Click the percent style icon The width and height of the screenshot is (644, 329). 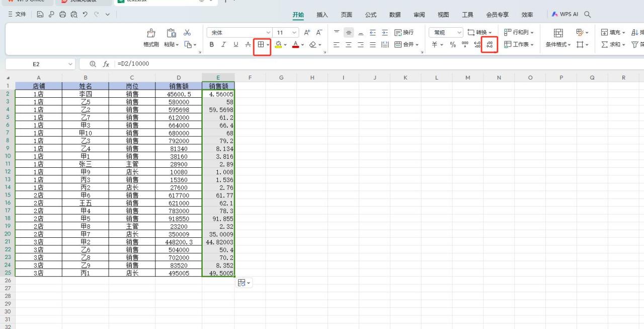coord(453,44)
